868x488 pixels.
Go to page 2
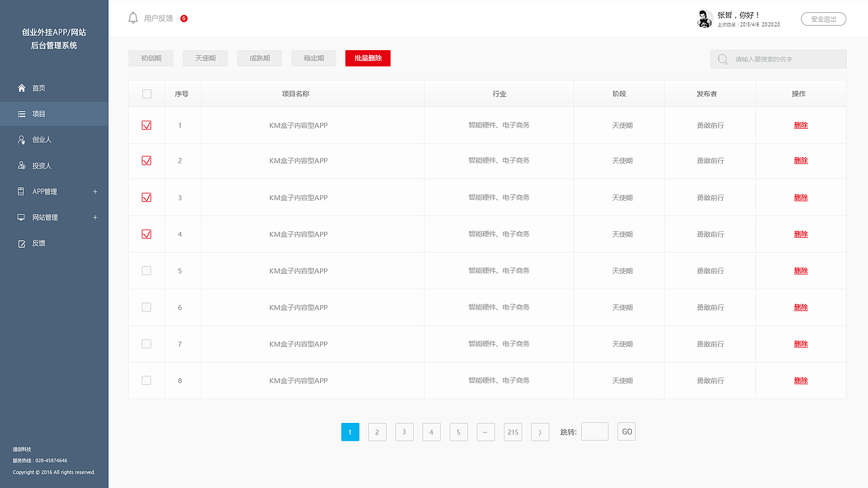pyautogui.click(x=377, y=432)
